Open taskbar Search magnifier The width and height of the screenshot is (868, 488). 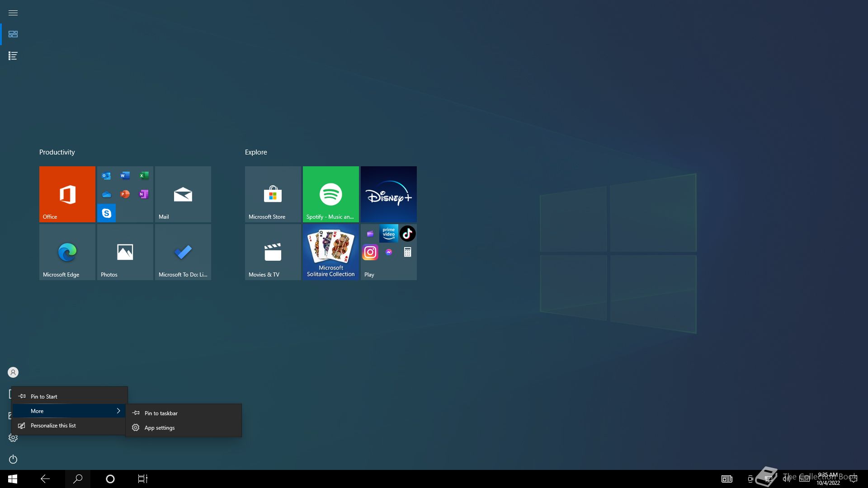tap(78, 479)
